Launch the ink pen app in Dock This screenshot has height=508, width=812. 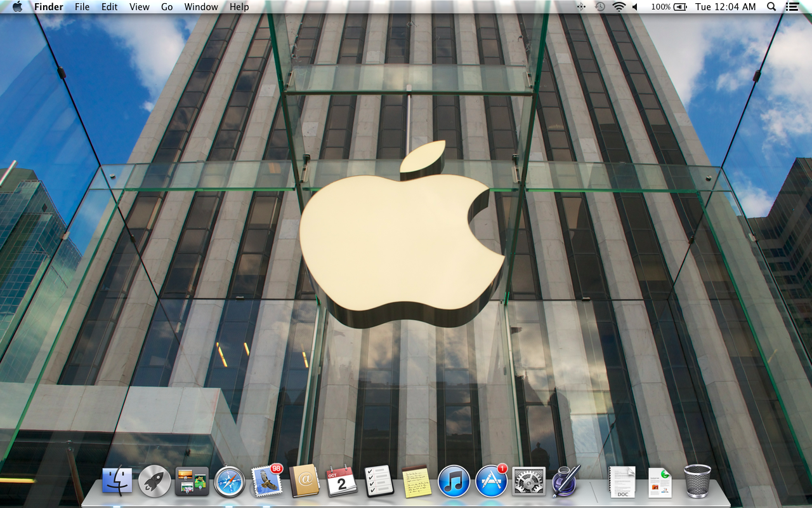coord(566,481)
